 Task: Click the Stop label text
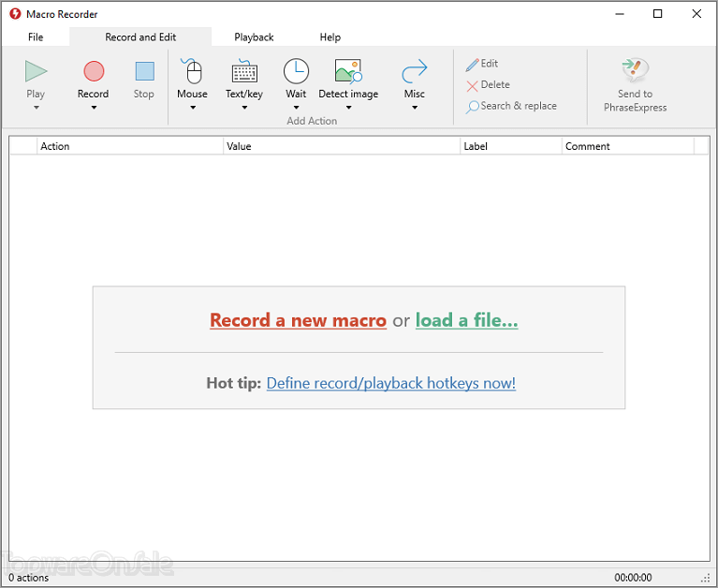point(144,94)
